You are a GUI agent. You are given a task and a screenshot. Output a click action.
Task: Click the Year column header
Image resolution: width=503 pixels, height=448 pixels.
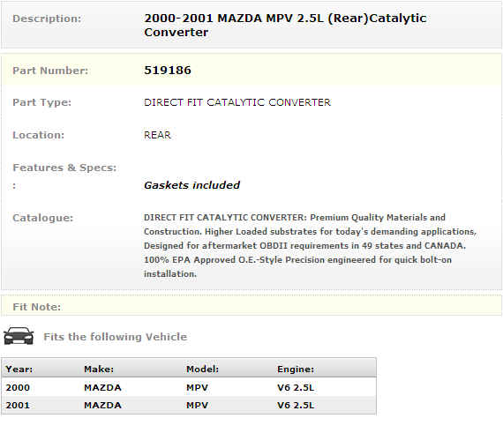[19, 370]
